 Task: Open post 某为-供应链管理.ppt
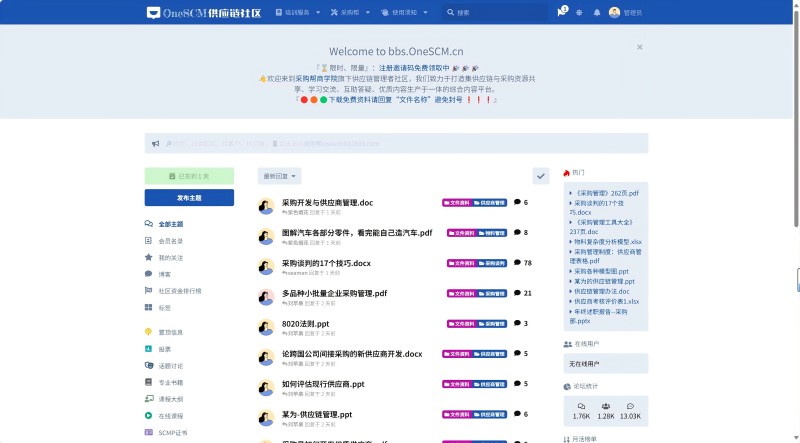pyautogui.click(x=317, y=414)
